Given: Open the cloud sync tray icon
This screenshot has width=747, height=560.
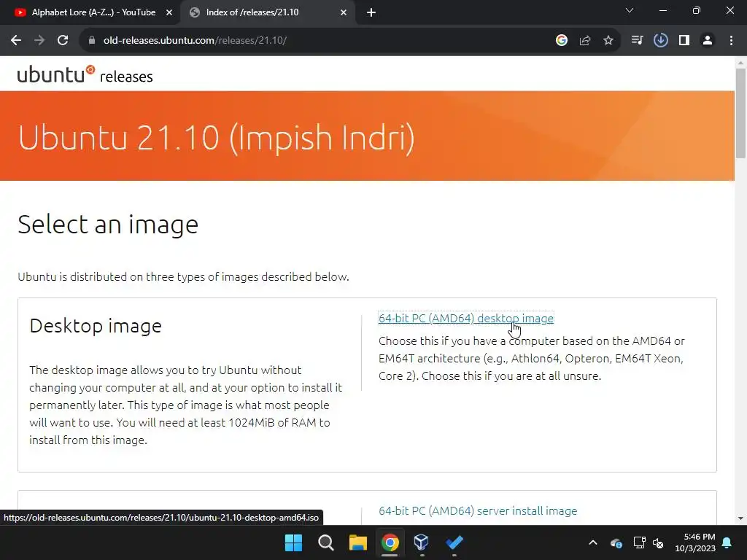Looking at the screenshot, I should click(x=616, y=542).
